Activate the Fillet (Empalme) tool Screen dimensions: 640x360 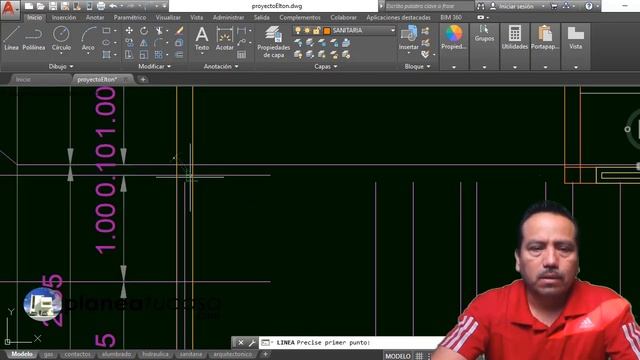point(158,42)
